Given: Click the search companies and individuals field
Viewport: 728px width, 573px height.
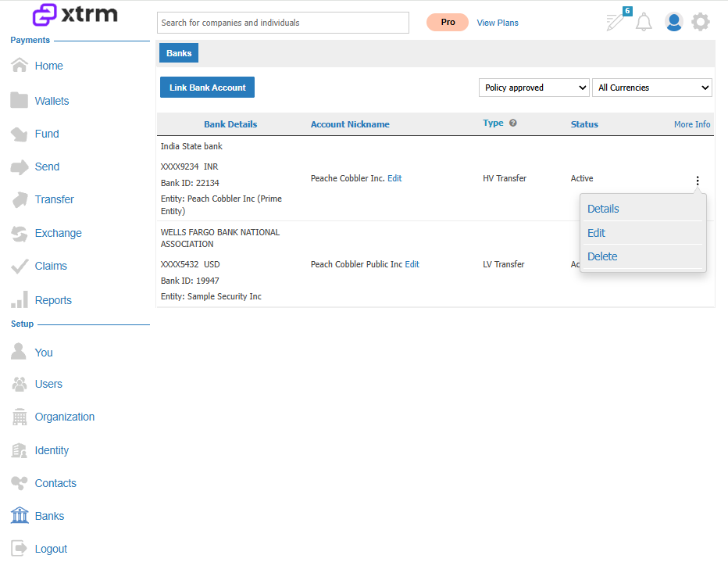Looking at the screenshot, I should [x=283, y=23].
